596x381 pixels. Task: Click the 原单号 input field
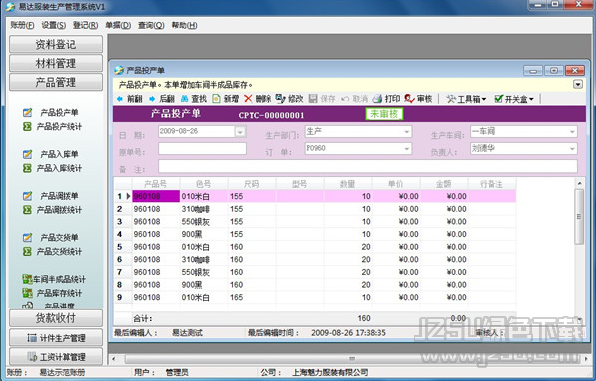pos(202,149)
